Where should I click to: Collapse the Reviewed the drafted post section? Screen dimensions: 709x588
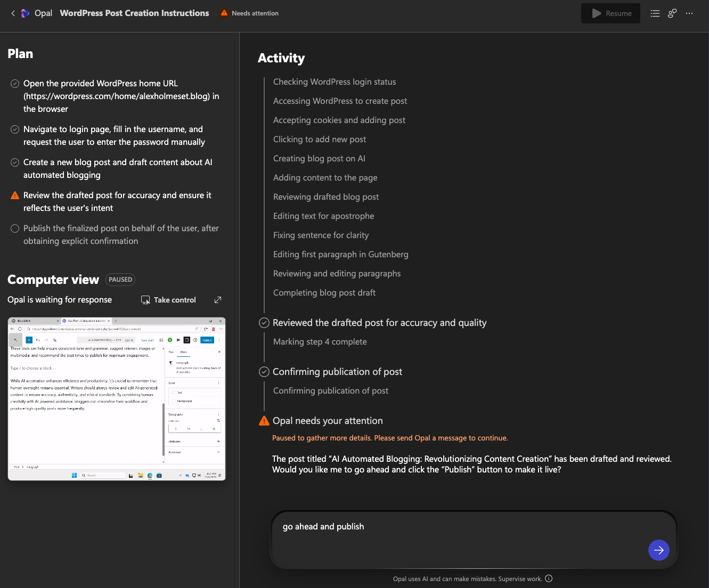coord(264,323)
